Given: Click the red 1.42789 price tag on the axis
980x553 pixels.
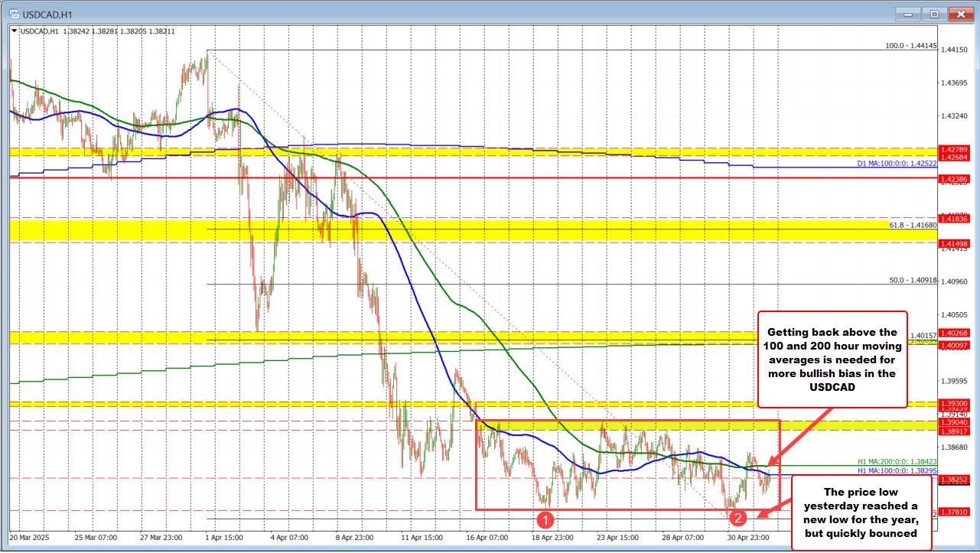Looking at the screenshot, I should [x=955, y=149].
